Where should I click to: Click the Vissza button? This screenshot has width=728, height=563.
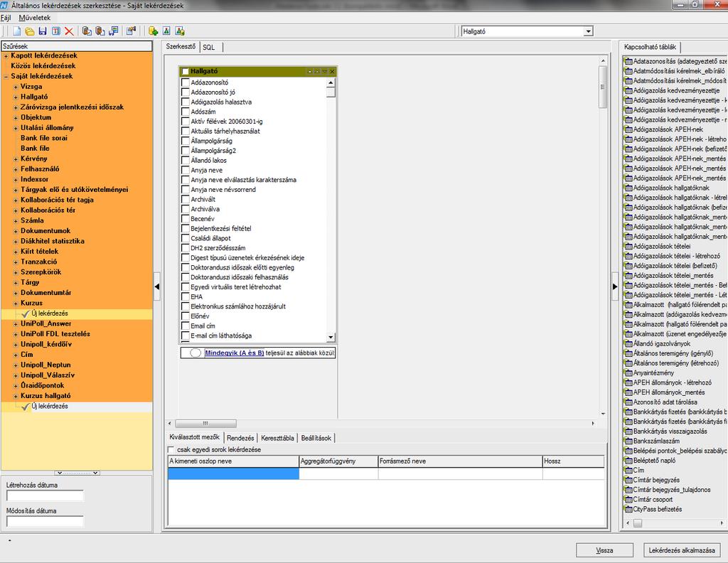(x=604, y=550)
